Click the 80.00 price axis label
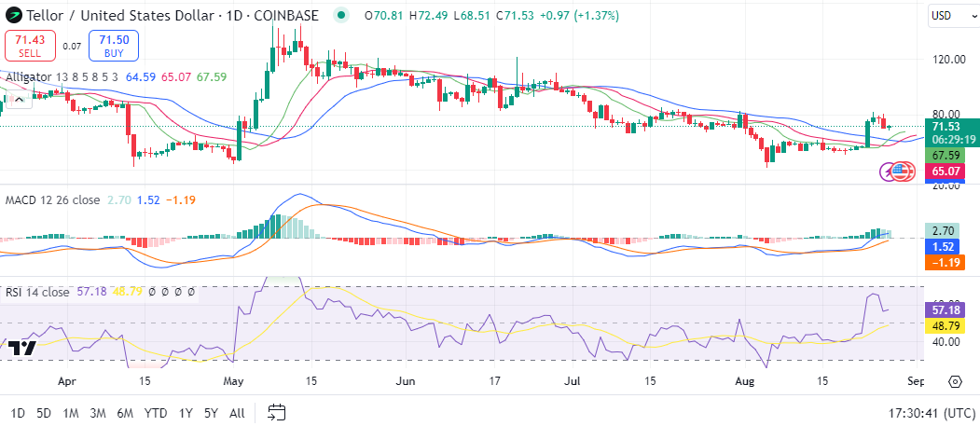Screen dimensions: 980x426 click(946, 115)
